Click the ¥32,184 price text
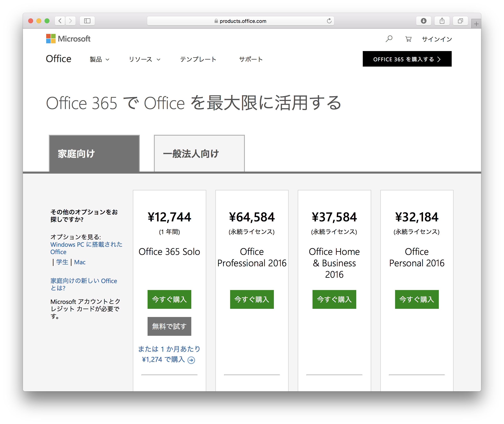This screenshot has width=504, height=424. click(417, 217)
